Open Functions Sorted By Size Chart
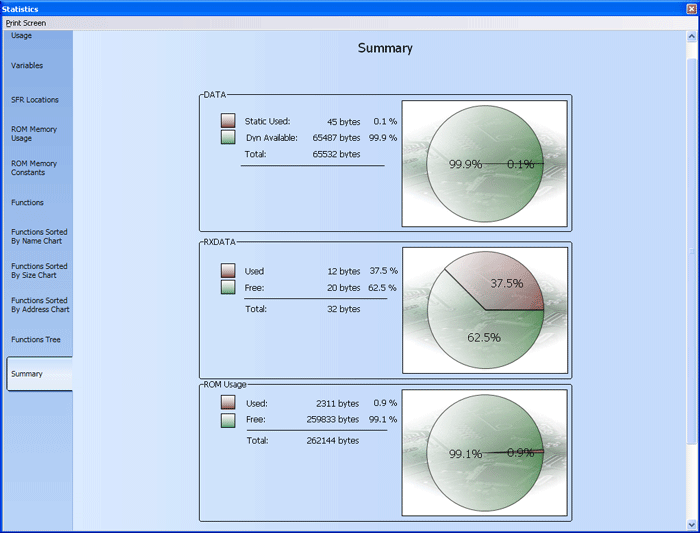700x533 pixels. [39, 271]
